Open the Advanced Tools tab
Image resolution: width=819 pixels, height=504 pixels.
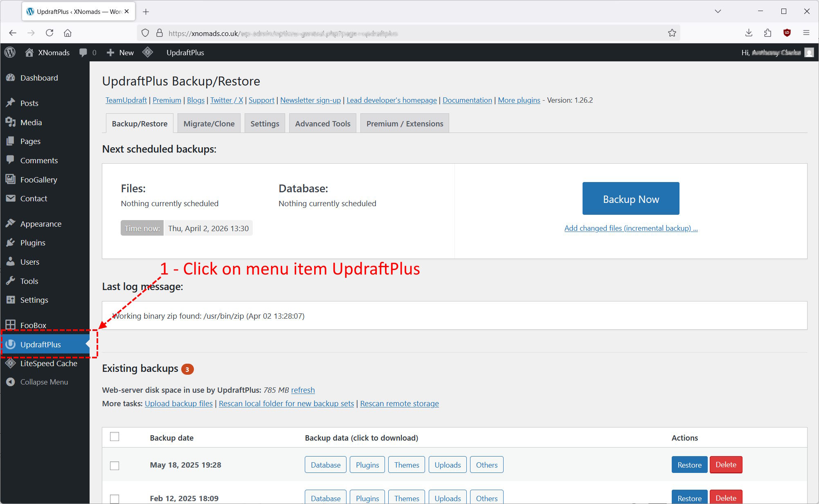[x=322, y=124]
